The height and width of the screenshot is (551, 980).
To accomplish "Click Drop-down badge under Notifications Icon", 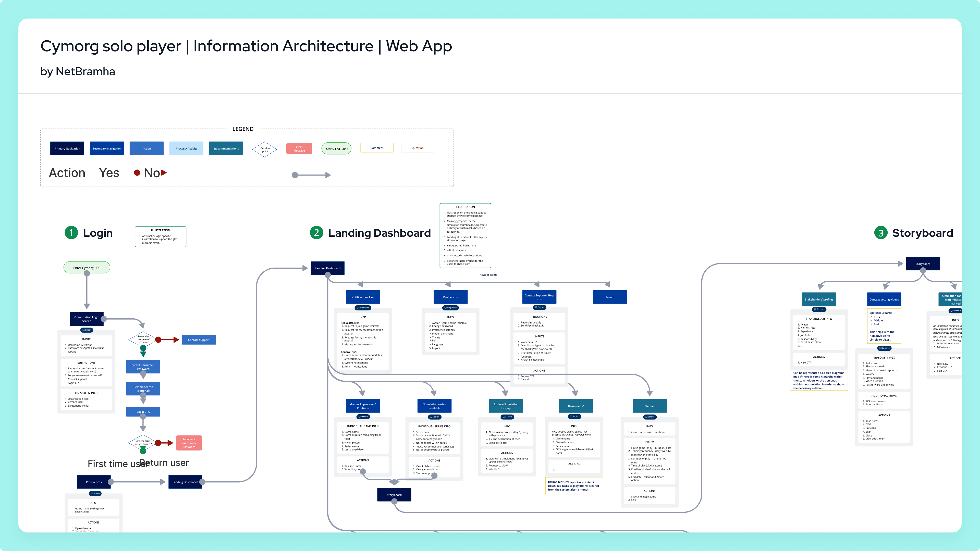I will [x=363, y=308].
